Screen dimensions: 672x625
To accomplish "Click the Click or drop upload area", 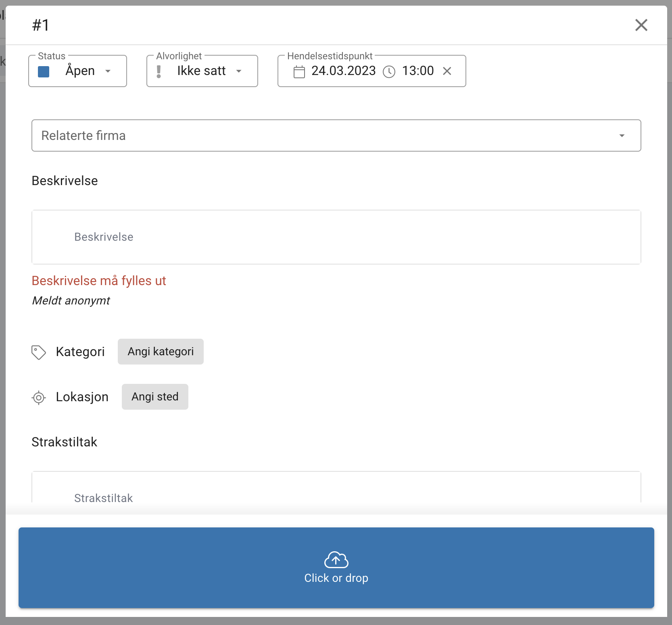I will [x=336, y=568].
